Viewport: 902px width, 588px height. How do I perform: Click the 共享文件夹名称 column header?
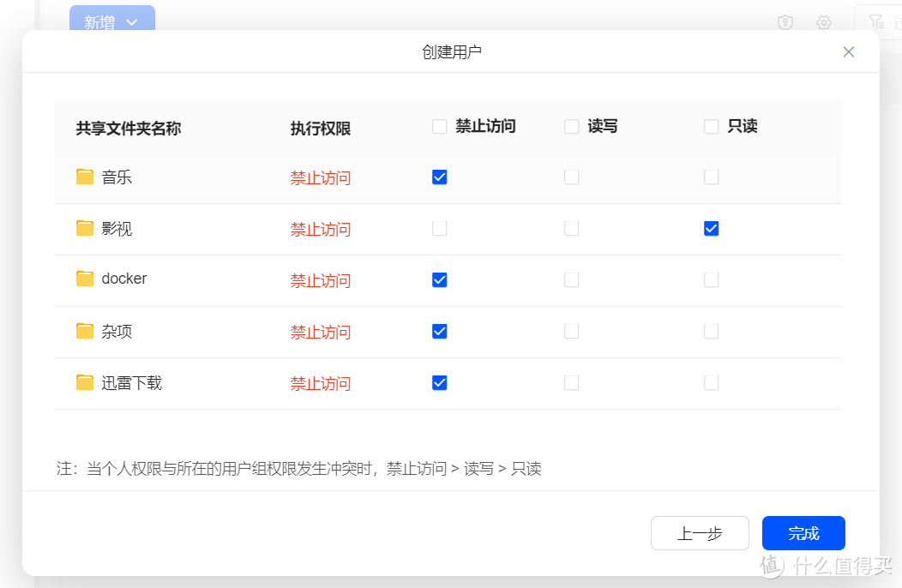click(129, 129)
